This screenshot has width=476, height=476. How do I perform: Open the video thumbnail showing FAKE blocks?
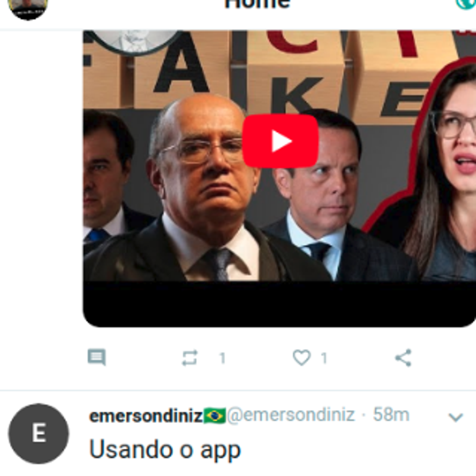(x=280, y=156)
